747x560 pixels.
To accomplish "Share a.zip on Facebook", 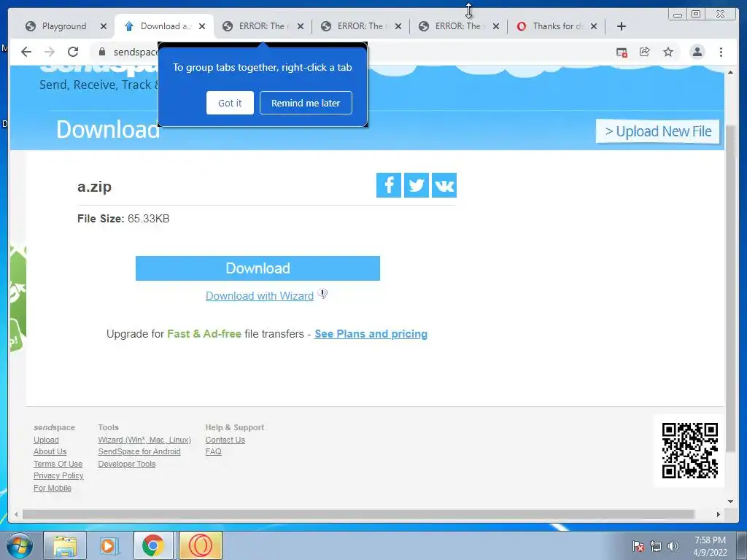I will (x=389, y=184).
